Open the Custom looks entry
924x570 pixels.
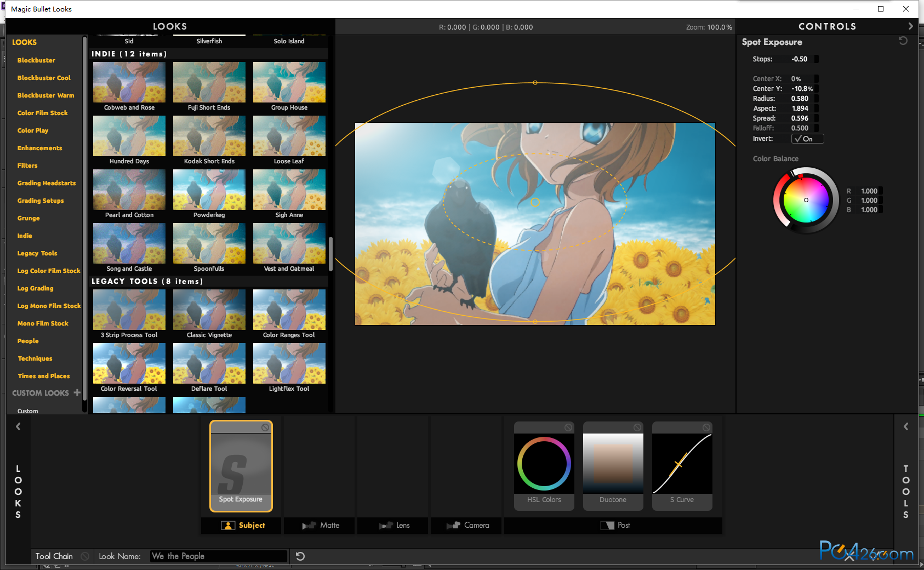coord(28,411)
